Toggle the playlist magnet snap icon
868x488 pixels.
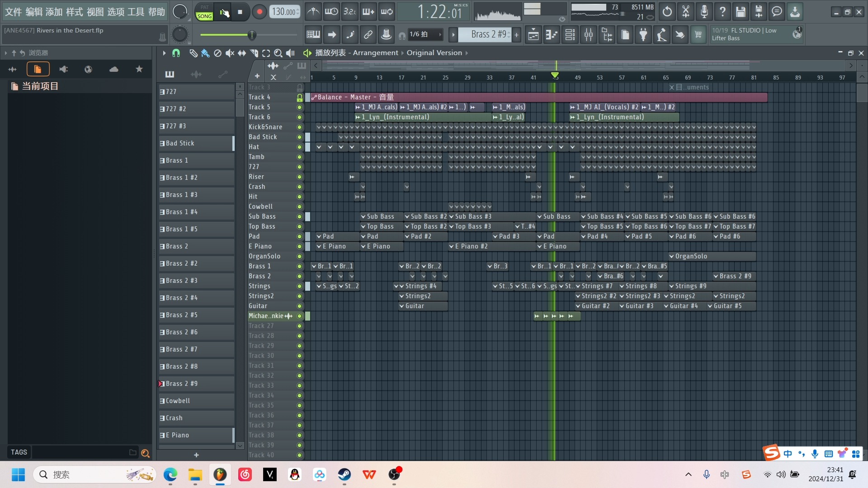(176, 53)
